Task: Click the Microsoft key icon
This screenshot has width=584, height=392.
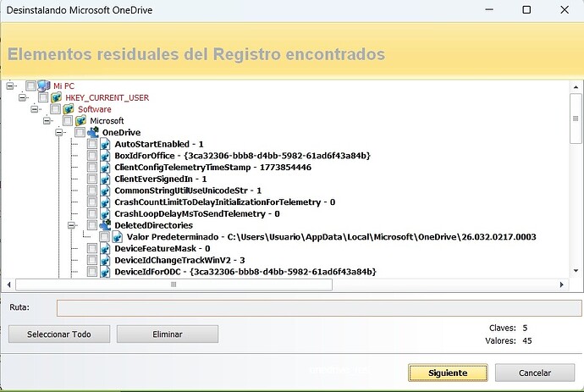Action: (x=80, y=121)
